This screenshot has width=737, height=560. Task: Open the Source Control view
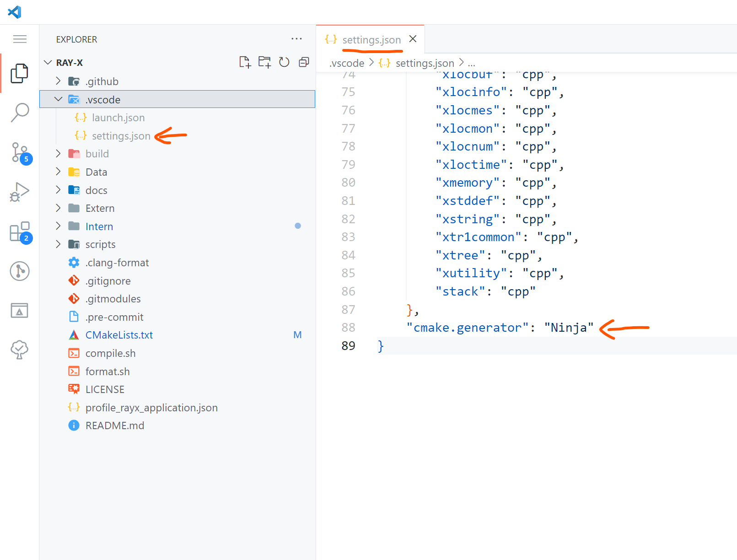[x=20, y=152]
